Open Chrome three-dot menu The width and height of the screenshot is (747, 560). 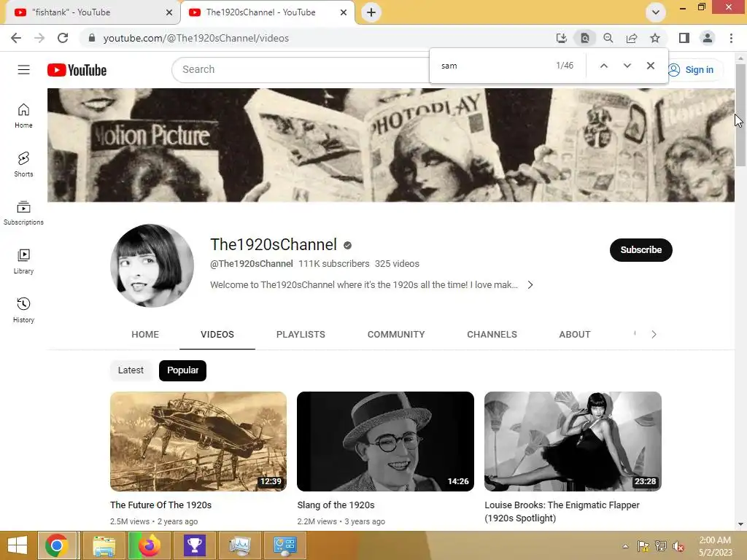coord(731,38)
